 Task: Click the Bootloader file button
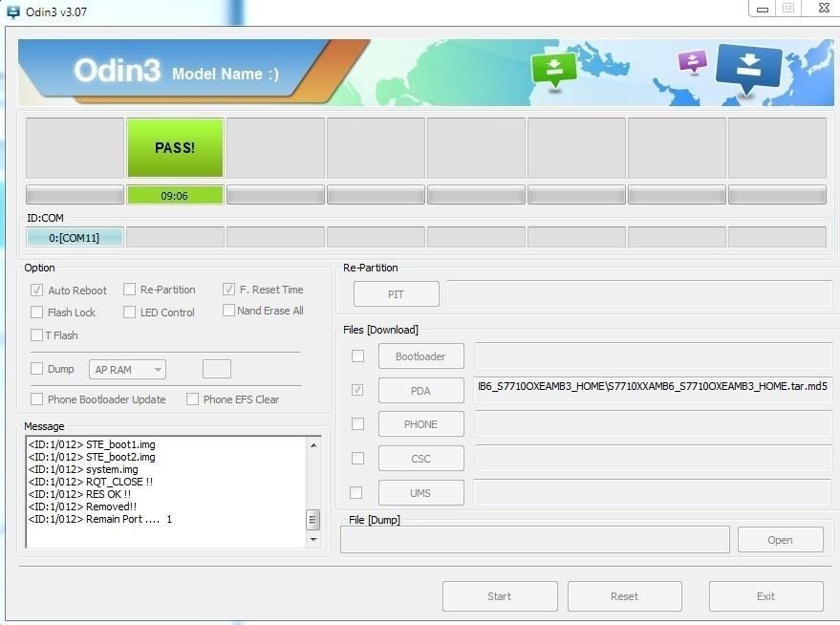pos(420,356)
